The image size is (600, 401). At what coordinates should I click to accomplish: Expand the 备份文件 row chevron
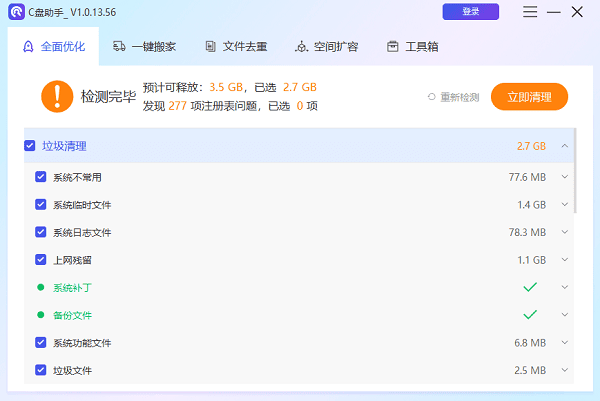pos(565,315)
